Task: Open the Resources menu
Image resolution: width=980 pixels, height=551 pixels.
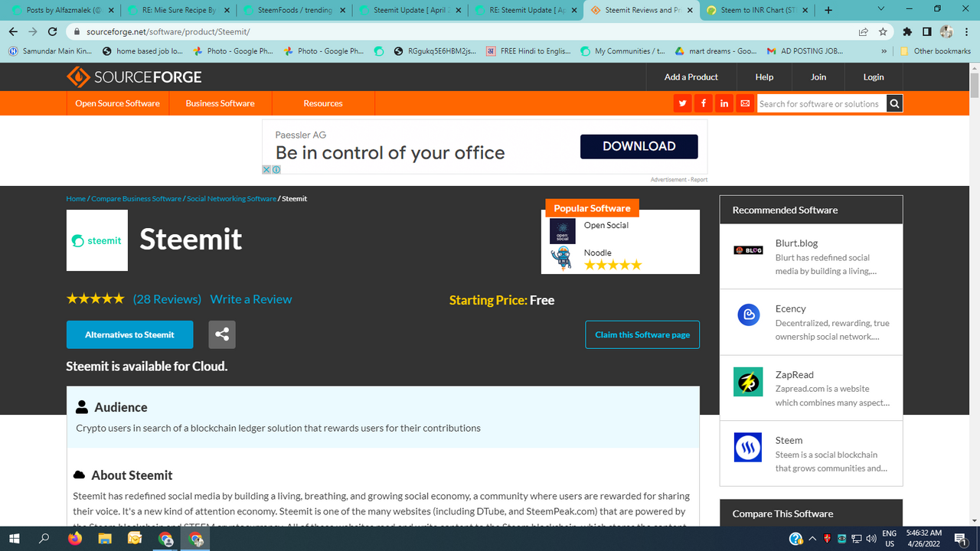Action: point(323,103)
